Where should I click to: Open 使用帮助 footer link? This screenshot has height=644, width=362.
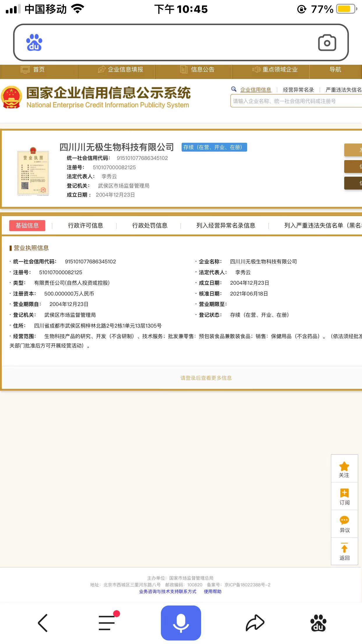tap(213, 591)
